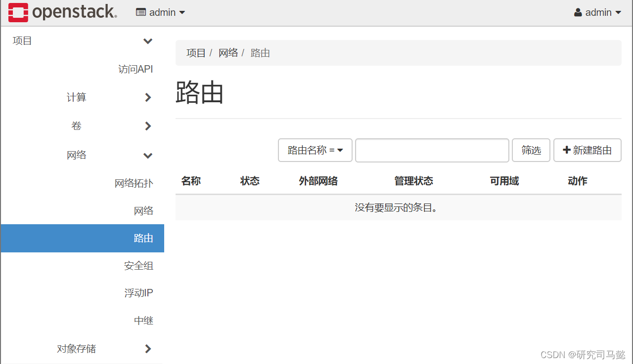Click the 管理状态 column header
The height and width of the screenshot is (364, 633).
coord(413,181)
